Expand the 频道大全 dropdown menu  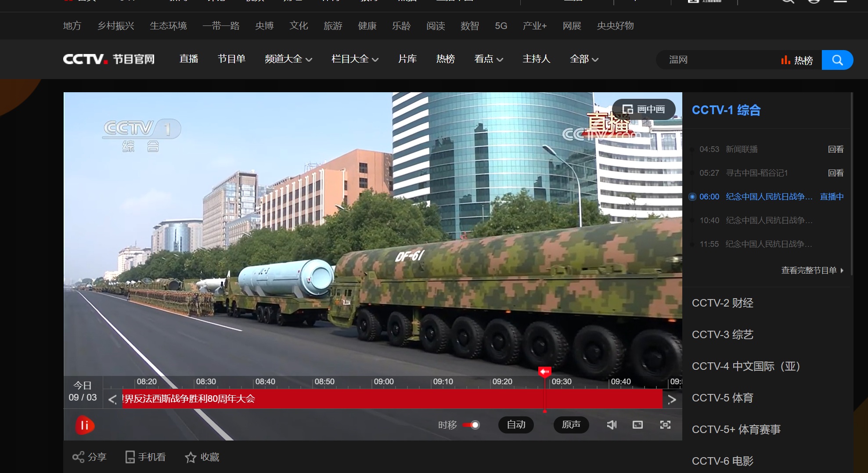pos(288,59)
